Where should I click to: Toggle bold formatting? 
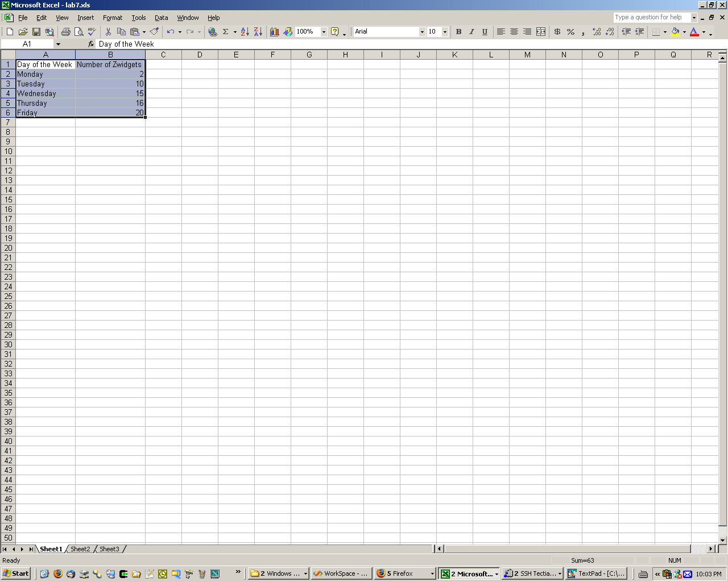click(458, 32)
